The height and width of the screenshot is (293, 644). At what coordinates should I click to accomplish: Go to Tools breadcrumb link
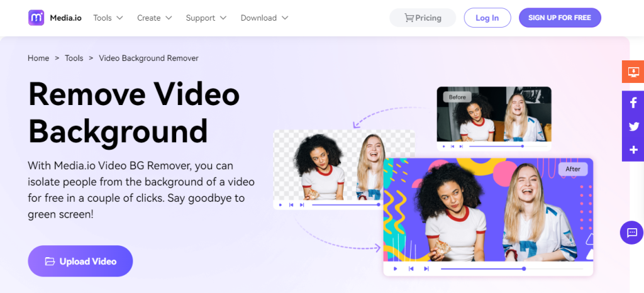tap(74, 58)
